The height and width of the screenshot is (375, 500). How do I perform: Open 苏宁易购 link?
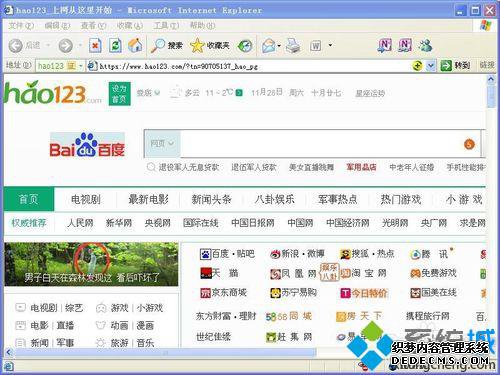(293, 293)
